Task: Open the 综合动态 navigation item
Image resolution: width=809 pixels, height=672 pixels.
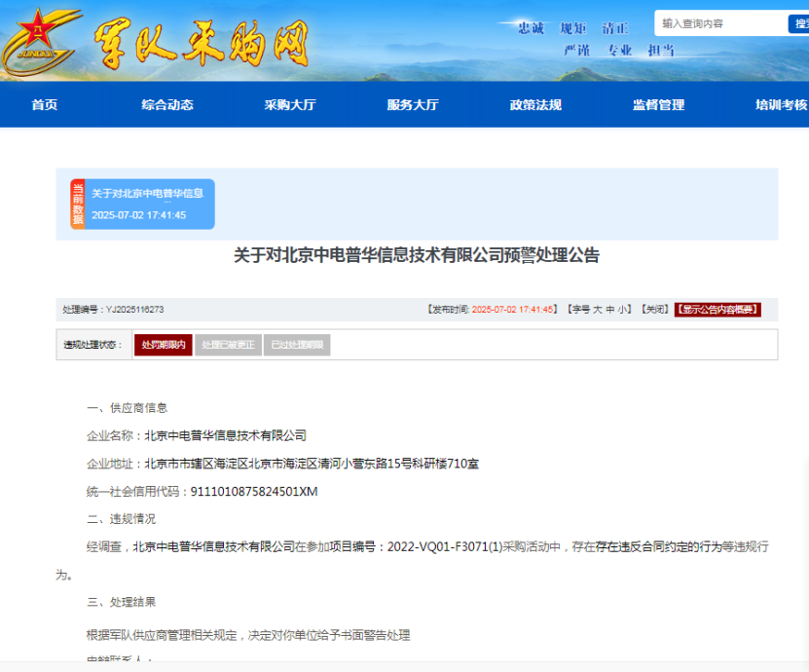Action: pyautogui.click(x=167, y=105)
